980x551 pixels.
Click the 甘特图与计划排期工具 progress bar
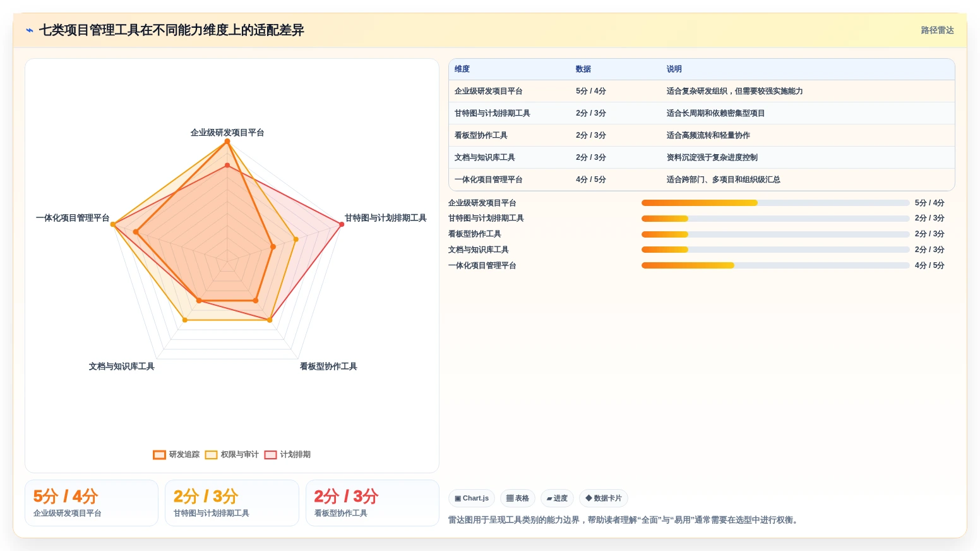(x=775, y=219)
